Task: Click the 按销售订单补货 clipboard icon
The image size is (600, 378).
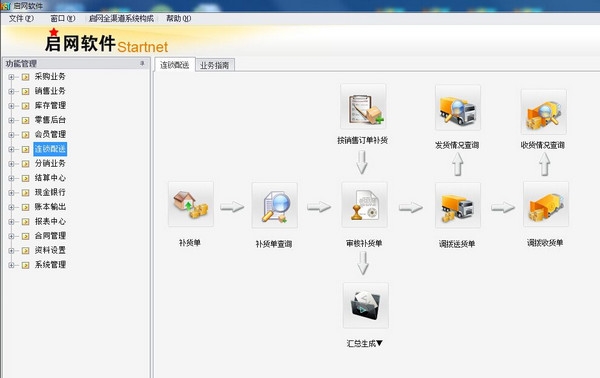Action: [x=363, y=107]
